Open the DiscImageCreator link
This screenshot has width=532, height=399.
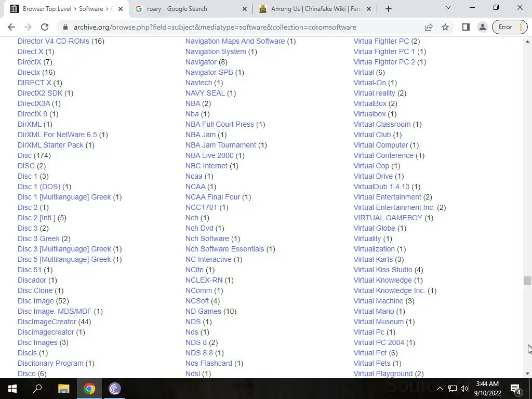(47, 322)
